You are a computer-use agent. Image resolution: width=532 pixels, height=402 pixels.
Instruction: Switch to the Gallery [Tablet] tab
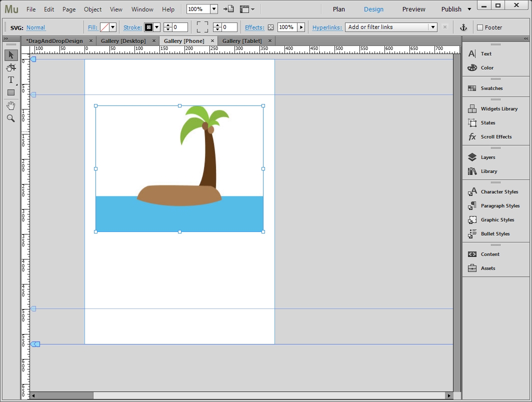pyautogui.click(x=241, y=41)
